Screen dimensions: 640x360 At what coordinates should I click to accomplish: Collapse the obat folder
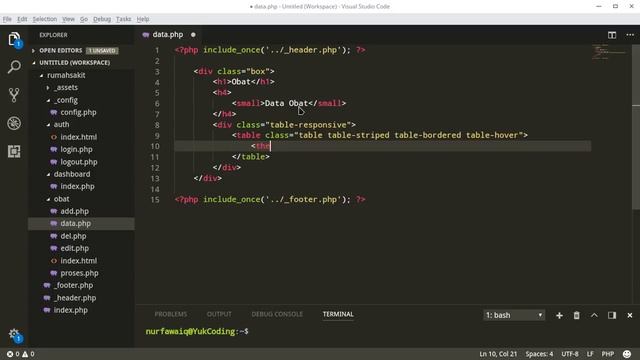[x=48, y=199]
